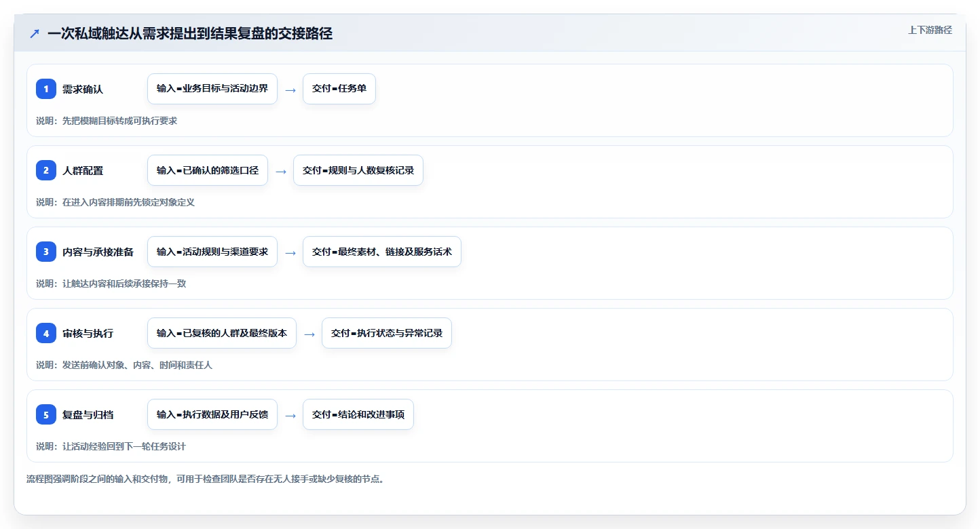The width and height of the screenshot is (980, 529).
Task: Select the 审核与执行 stage name
Action: (x=88, y=333)
